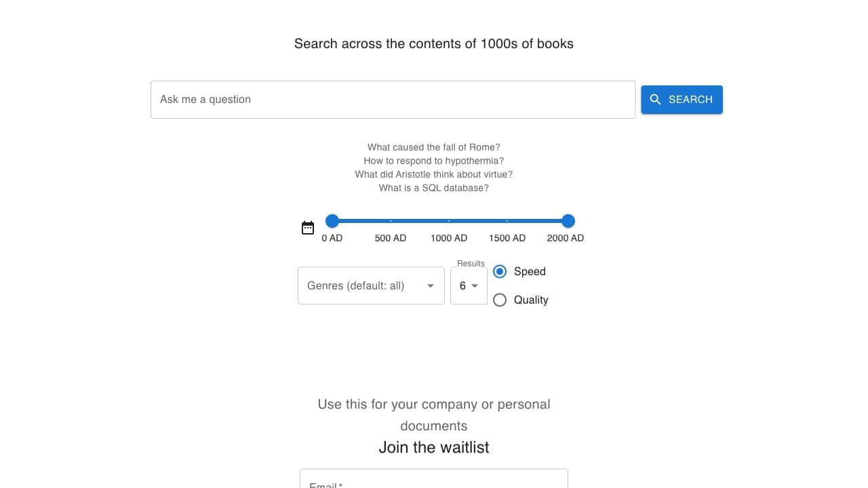Screen dimensions: 868x488
Task: Click the question 'What caused the fall of Rome?'
Action: tap(433, 147)
